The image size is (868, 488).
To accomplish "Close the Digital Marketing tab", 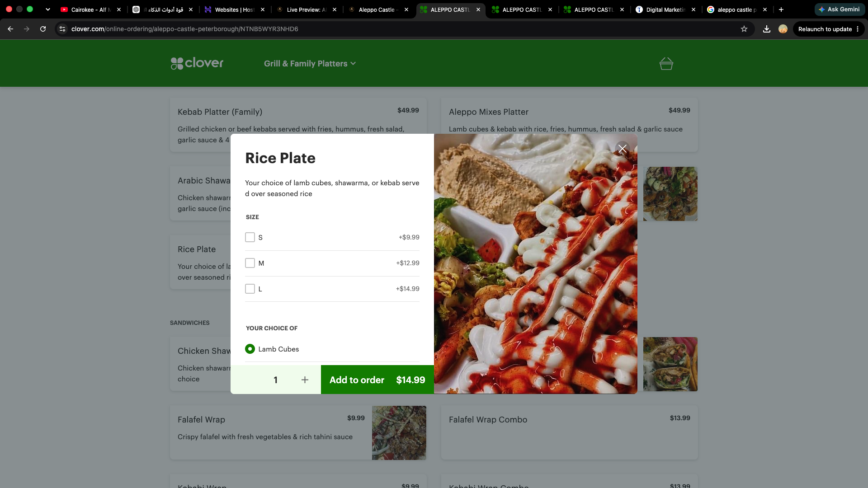I will point(693,9).
